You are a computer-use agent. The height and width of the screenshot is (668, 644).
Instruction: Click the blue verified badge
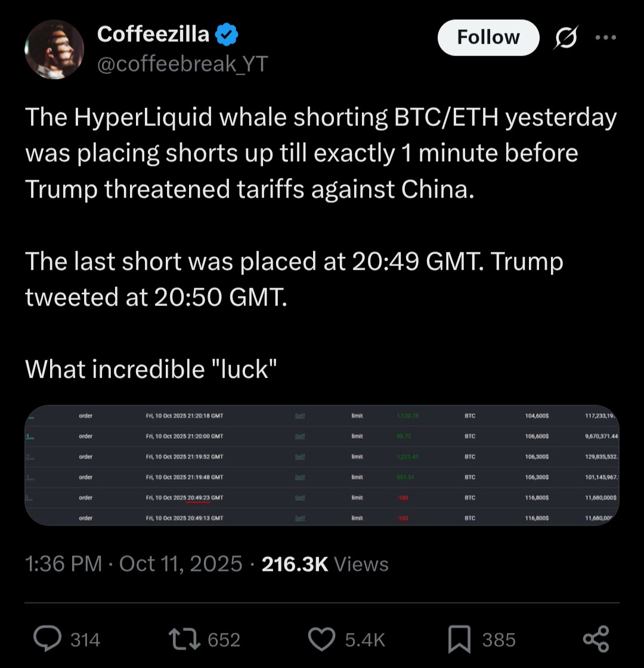(x=227, y=35)
